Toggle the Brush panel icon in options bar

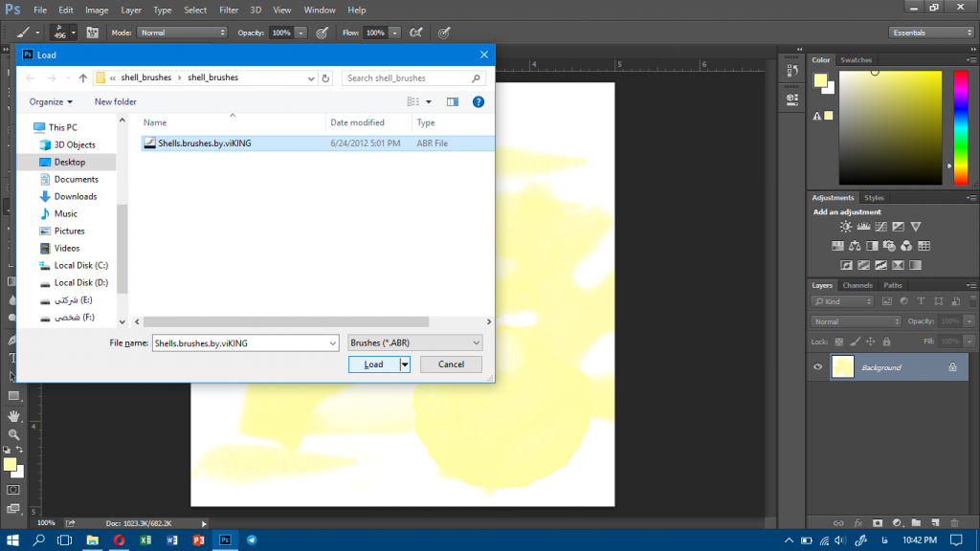click(93, 33)
